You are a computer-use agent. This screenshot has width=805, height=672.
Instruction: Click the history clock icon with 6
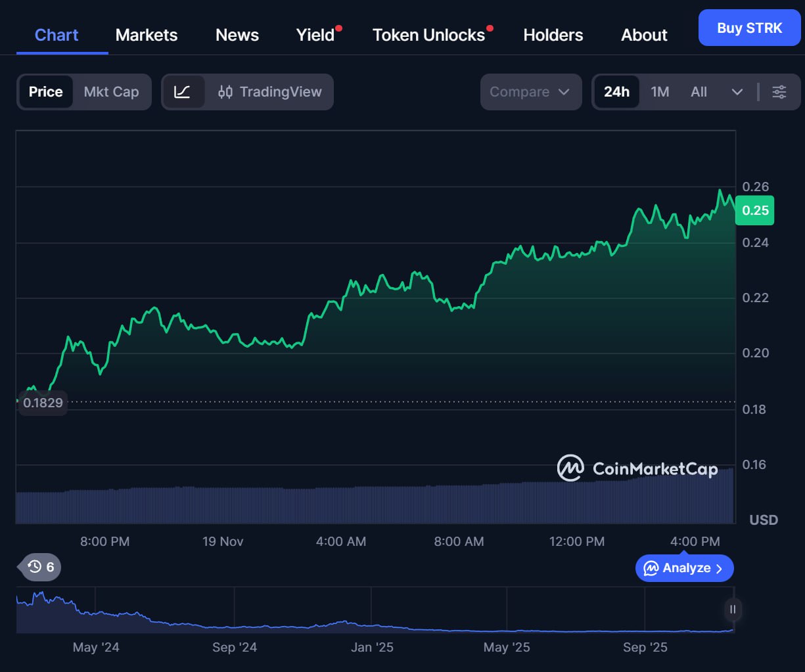(x=41, y=566)
